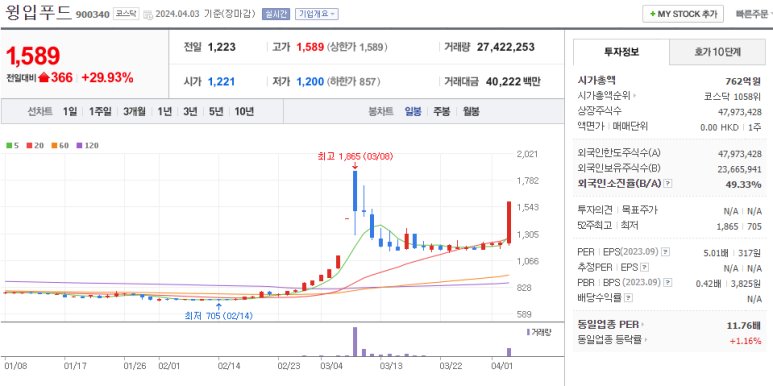
Task: Click the 실시간 badge
Action: click(276, 14)
